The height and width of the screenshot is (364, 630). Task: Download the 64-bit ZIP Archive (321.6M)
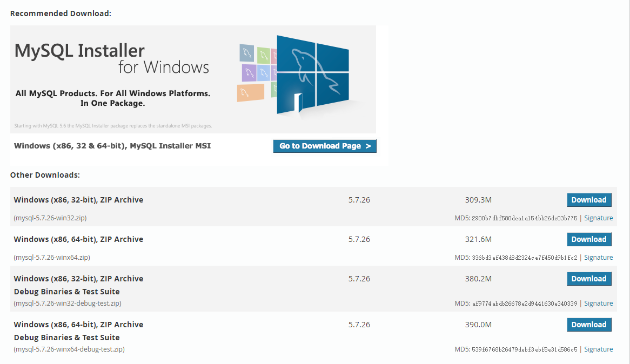(x=589, y=239)
